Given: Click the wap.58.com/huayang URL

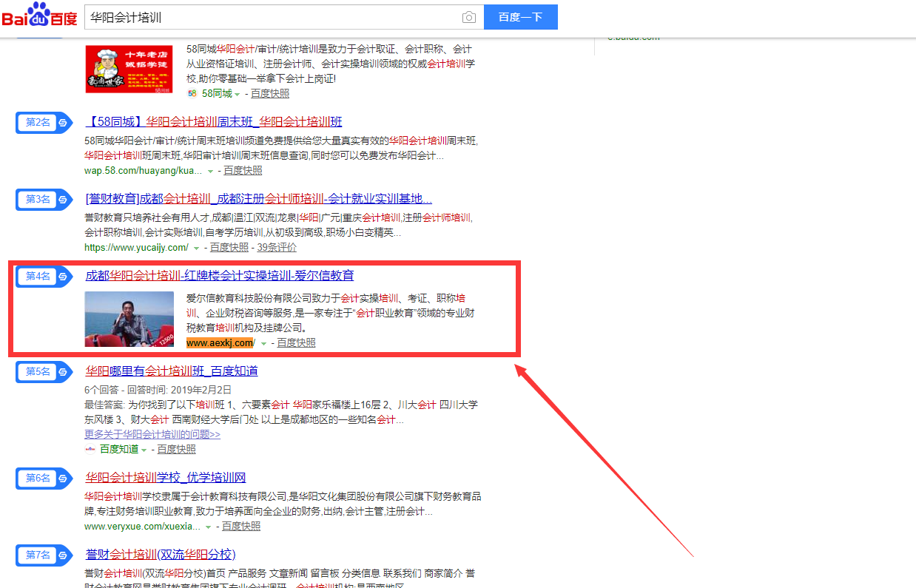Looking at the screenshot, I should click(143, 170).
